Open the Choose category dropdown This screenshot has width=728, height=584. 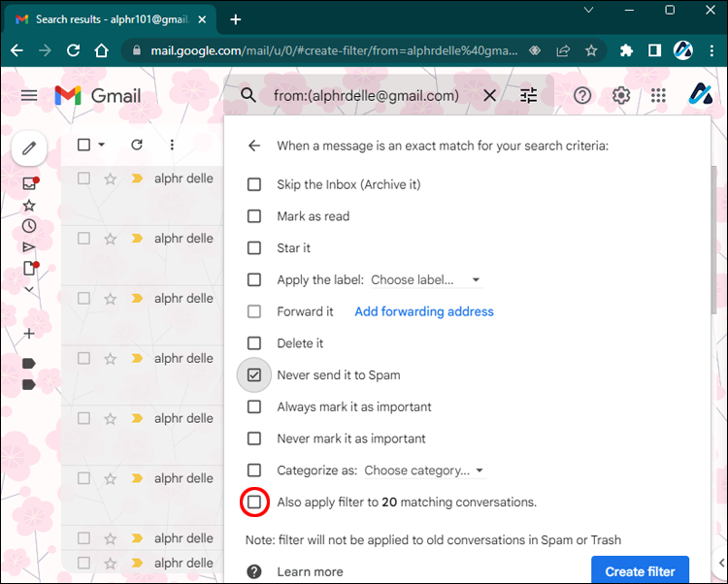(424, 470)
